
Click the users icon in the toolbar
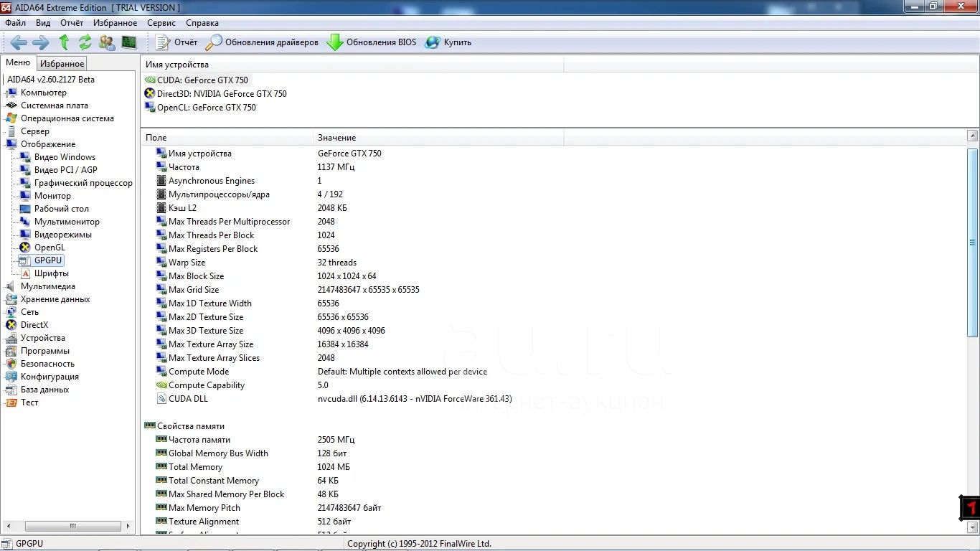(x=107, y=42)
